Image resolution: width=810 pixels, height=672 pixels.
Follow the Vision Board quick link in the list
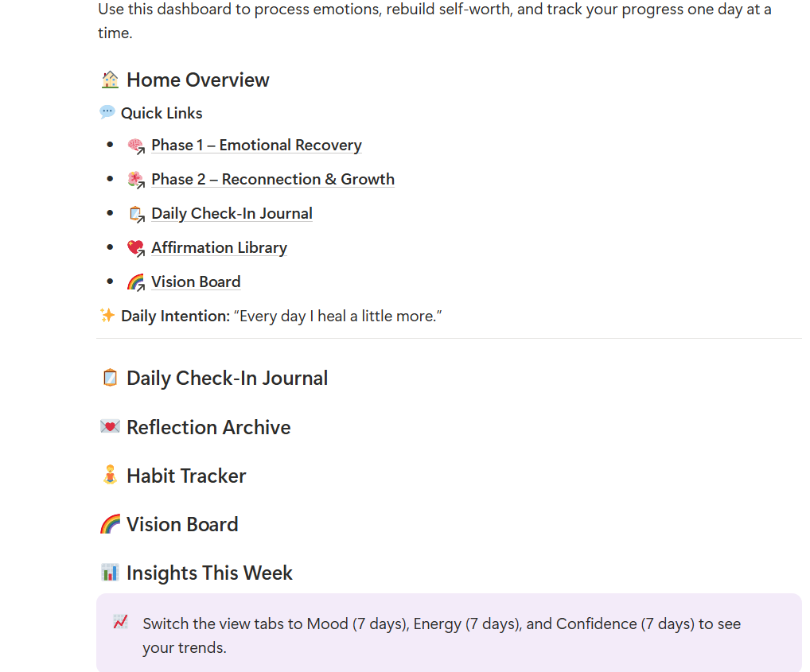pos(196,282)
